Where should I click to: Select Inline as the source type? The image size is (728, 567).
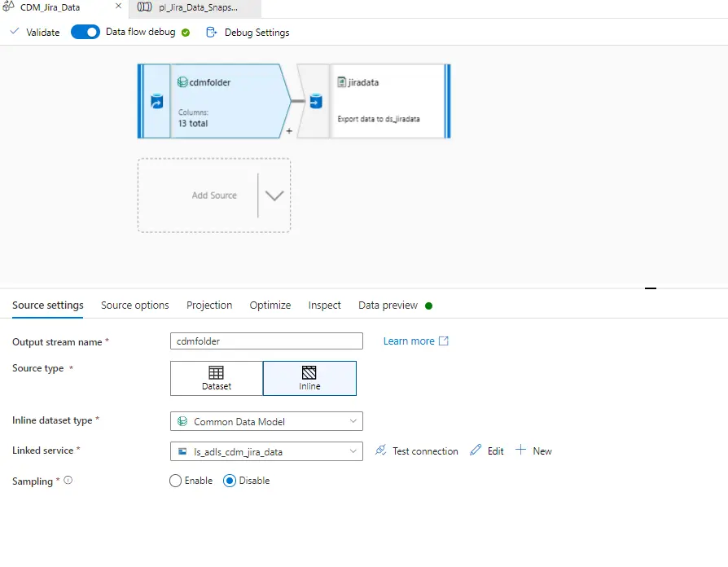(x=309, y=377)
